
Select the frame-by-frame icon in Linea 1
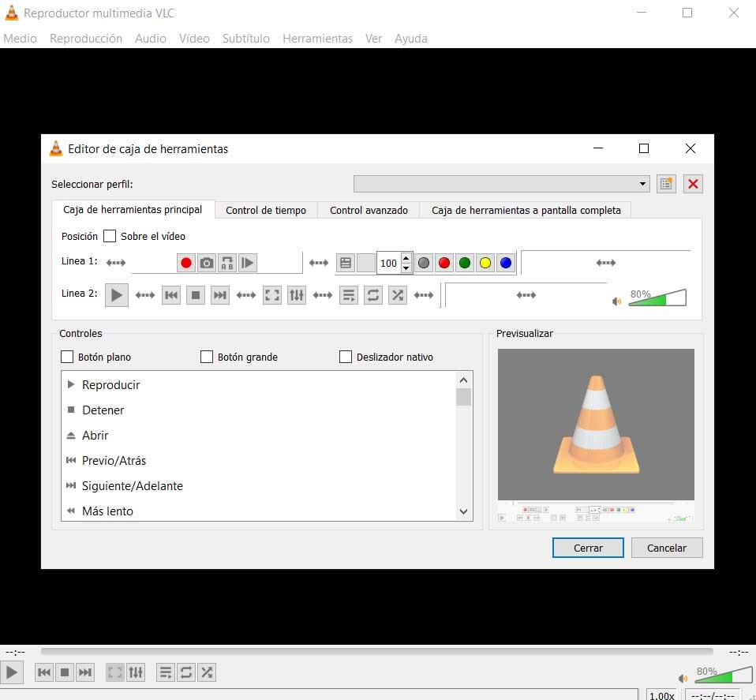[247, 263]
